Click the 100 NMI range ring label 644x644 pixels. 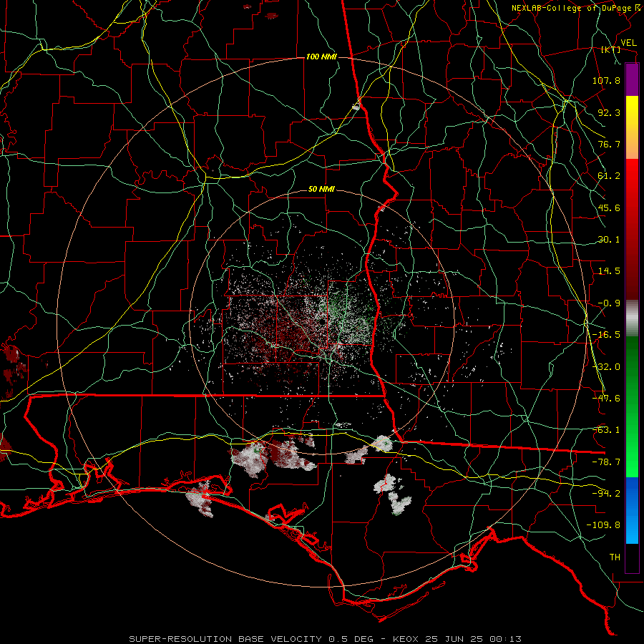coord(321,57)
